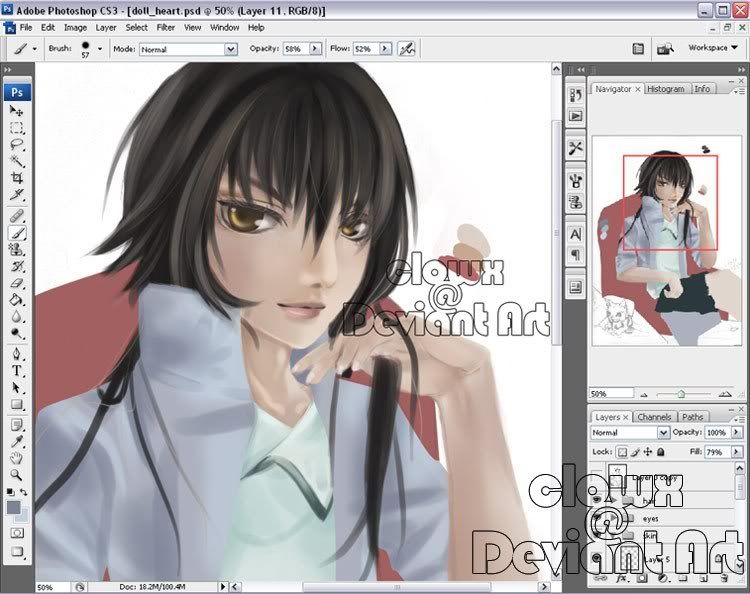Select the Move tool
The image size is (750, 594).
[17, 111]
